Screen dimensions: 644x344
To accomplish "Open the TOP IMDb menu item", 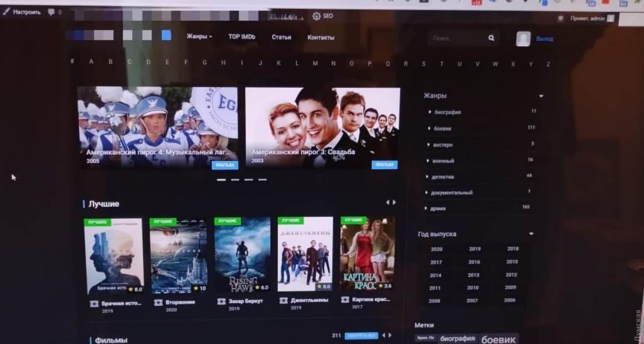I will pyautogui.click(x=242, y=37).
